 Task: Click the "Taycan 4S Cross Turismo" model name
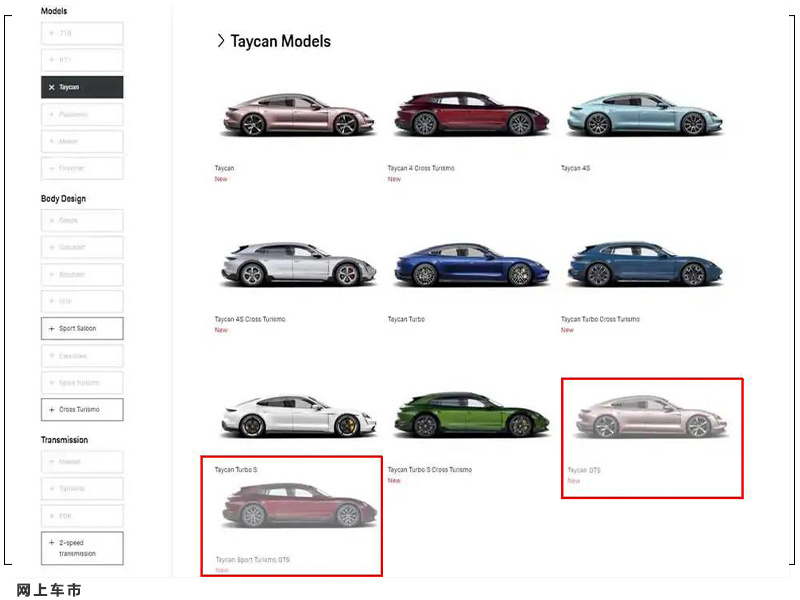pyautogui.click(x=250, y=319)
